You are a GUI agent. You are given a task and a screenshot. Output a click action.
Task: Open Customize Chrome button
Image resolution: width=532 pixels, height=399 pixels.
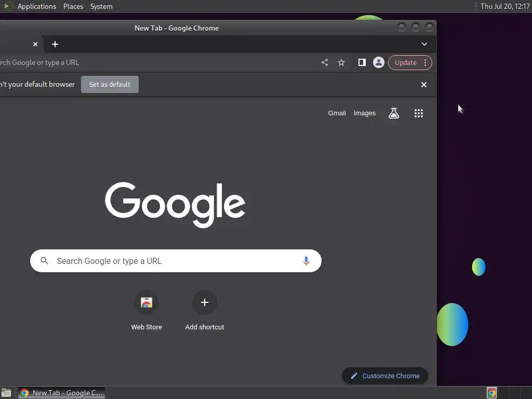click(385, 376)
